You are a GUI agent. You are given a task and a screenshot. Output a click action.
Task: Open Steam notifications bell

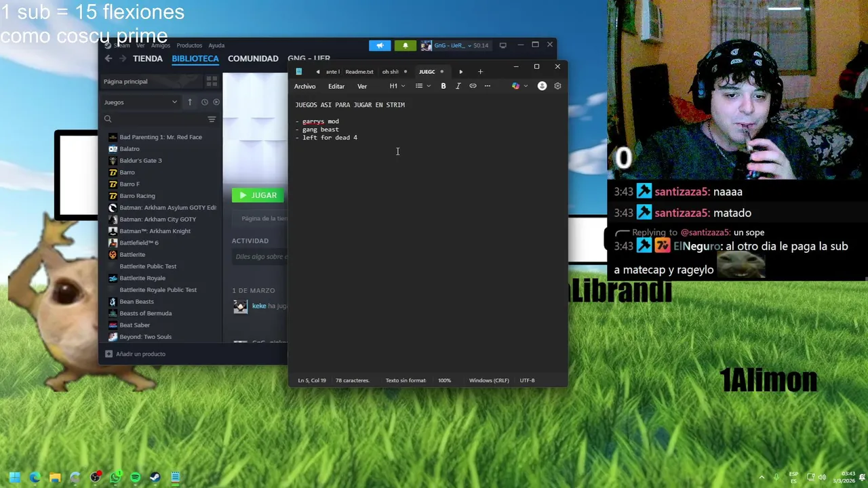[x=406, y=45]
